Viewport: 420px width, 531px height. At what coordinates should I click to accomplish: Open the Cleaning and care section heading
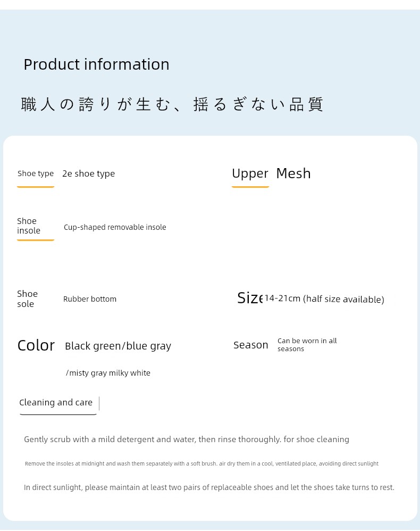pos(56,402)
